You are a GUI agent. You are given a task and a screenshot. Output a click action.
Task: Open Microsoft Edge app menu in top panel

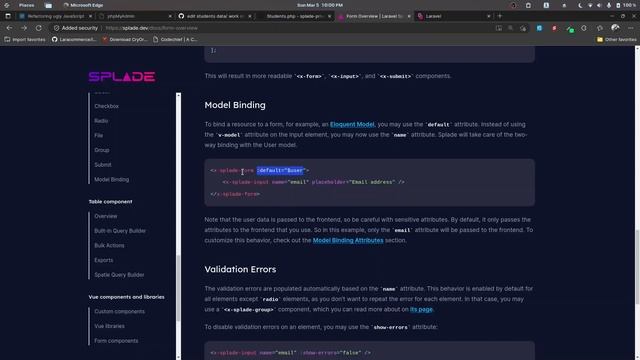pos(83,5)
